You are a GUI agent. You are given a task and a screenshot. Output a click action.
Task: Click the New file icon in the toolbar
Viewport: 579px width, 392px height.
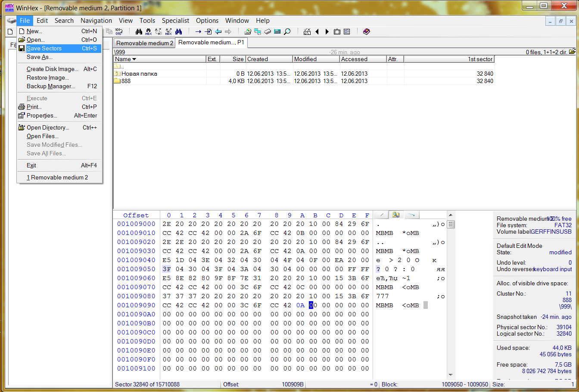(x=10, y=31)
